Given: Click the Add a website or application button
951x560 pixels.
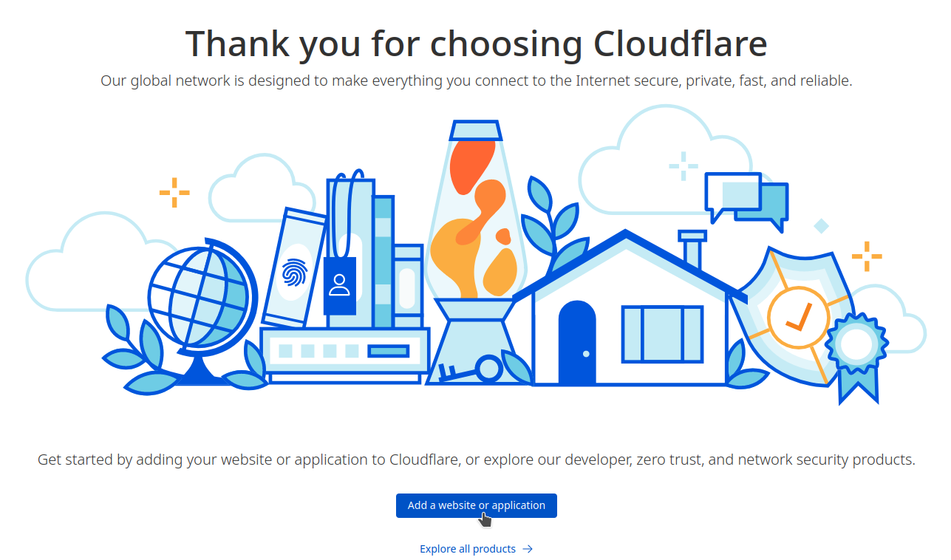Looking at the screenshot, I should (x=476, y=505).
